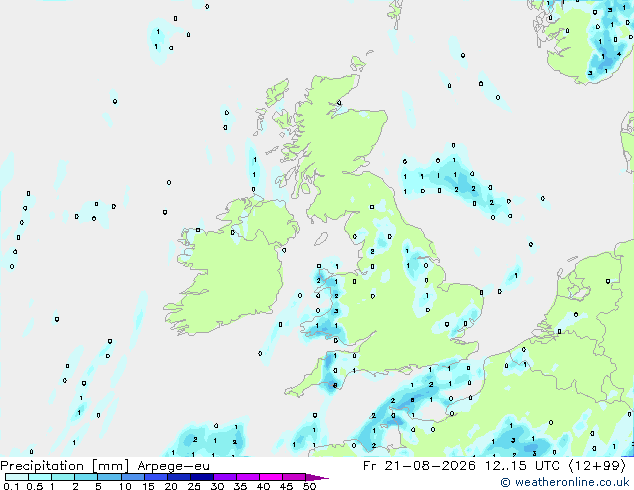634x490 pixels.
Task: Open the weatheronline.co.uk copyright link
Action: coord(565,482)
